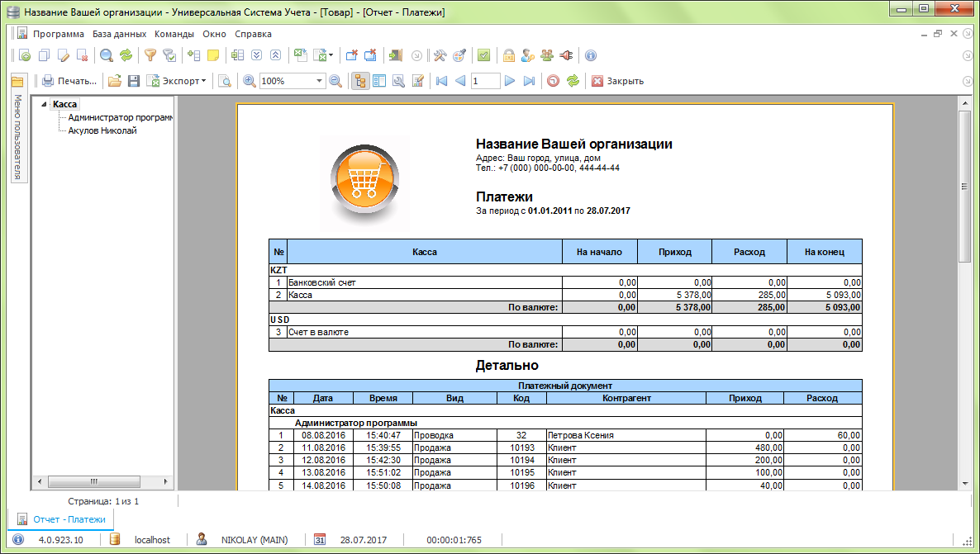Click the blue info icon in top toolbar
Image resolution: width=980 pixels, height=554 pixels.
(591, 55)
